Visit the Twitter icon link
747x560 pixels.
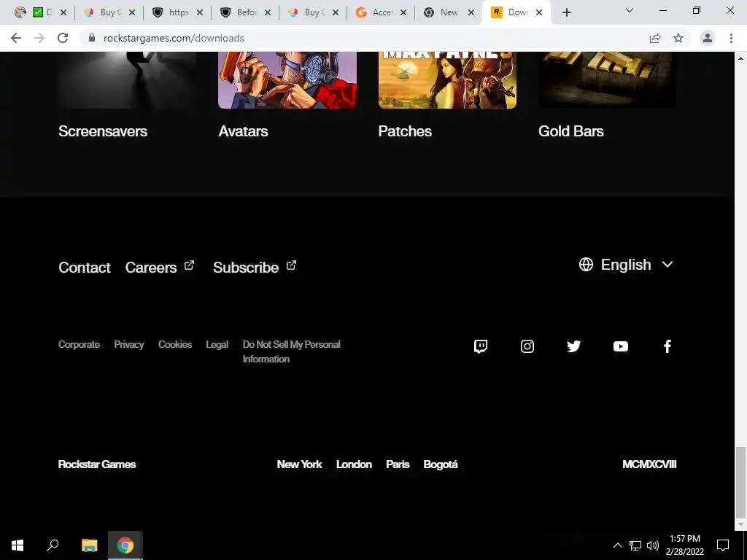click(573, 346)
